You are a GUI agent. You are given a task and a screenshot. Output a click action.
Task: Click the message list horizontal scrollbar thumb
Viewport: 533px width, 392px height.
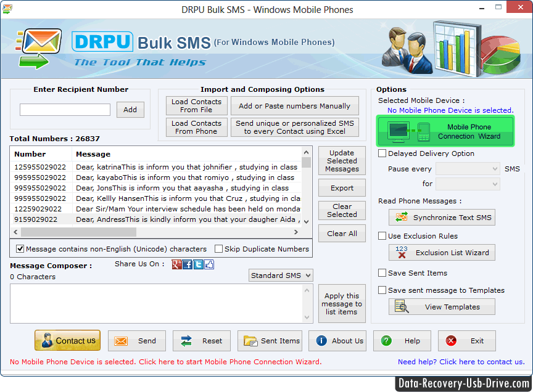[78, 232]
